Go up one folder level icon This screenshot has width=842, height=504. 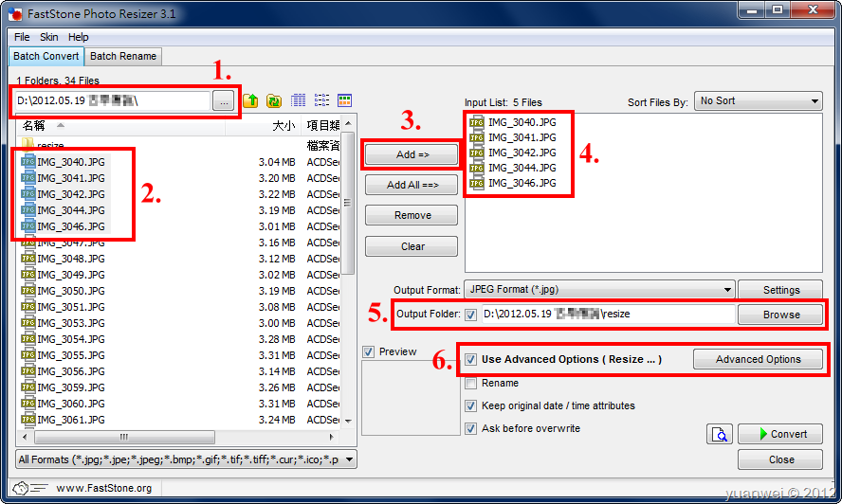(250, 100)
